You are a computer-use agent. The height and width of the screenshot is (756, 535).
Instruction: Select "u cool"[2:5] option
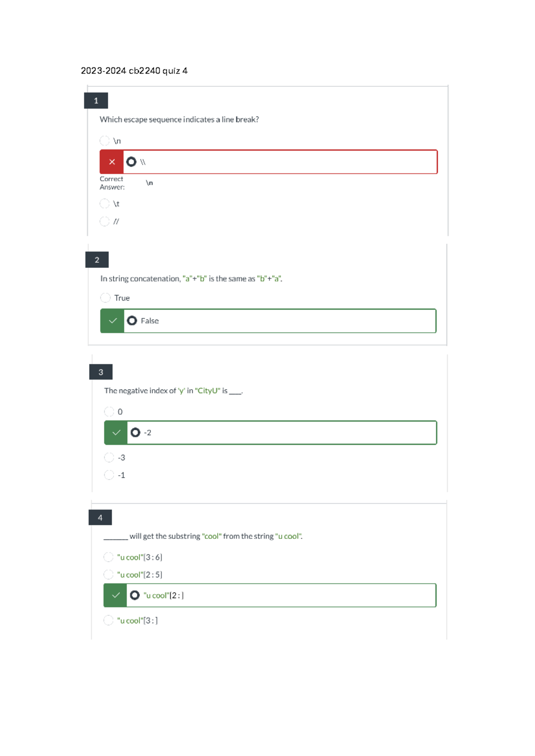click(108, 575)
